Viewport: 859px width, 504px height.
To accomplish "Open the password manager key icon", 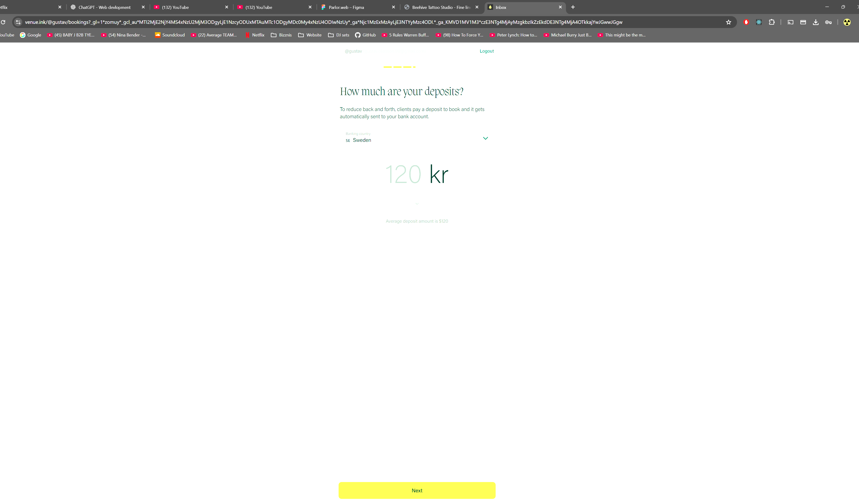I will [828, 22].
